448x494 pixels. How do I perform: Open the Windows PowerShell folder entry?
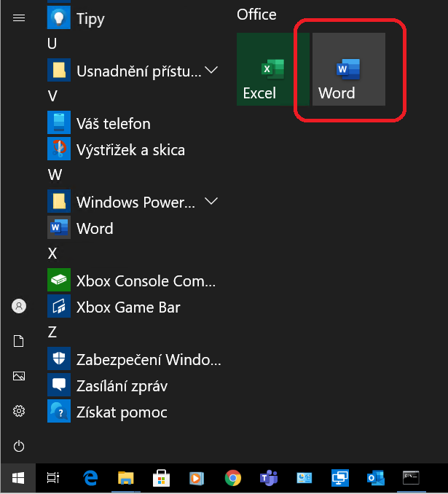tap(134, 202)
